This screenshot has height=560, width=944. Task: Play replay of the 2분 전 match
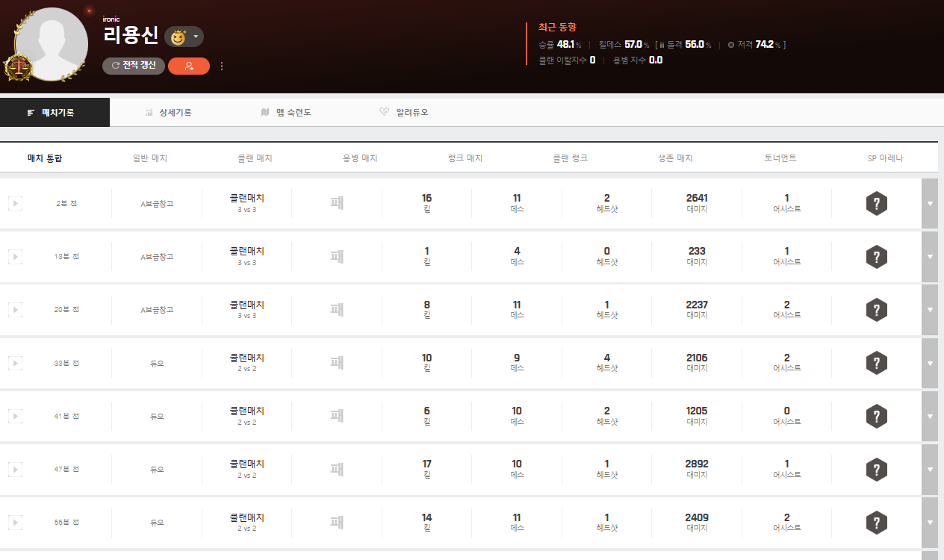(x=15, y=203)
